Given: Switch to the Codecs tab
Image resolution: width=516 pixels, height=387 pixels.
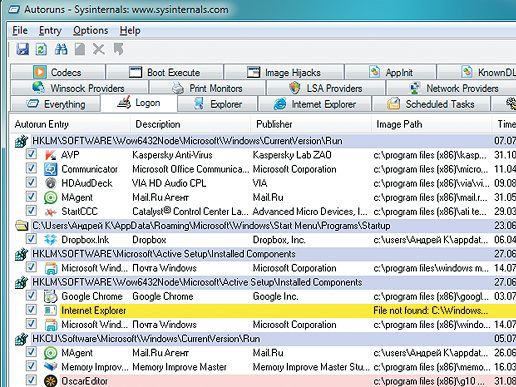Looking at the screenshot, I should 58,72.
